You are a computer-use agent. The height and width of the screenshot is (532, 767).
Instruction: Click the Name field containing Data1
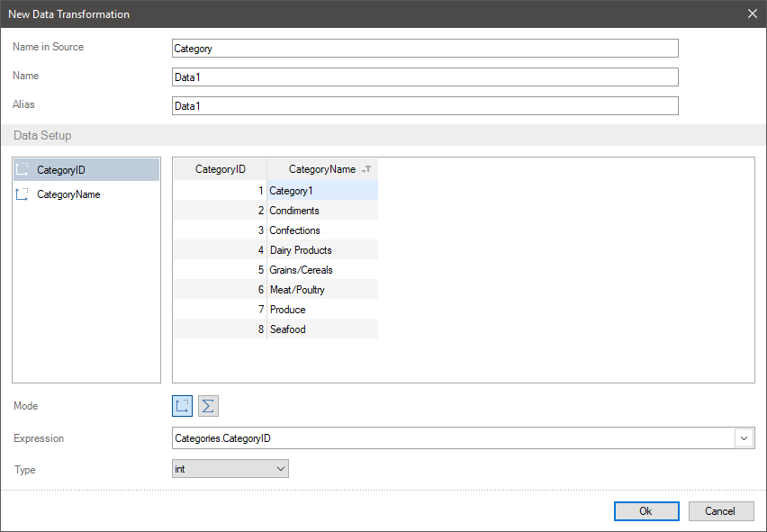pos(424,77)
